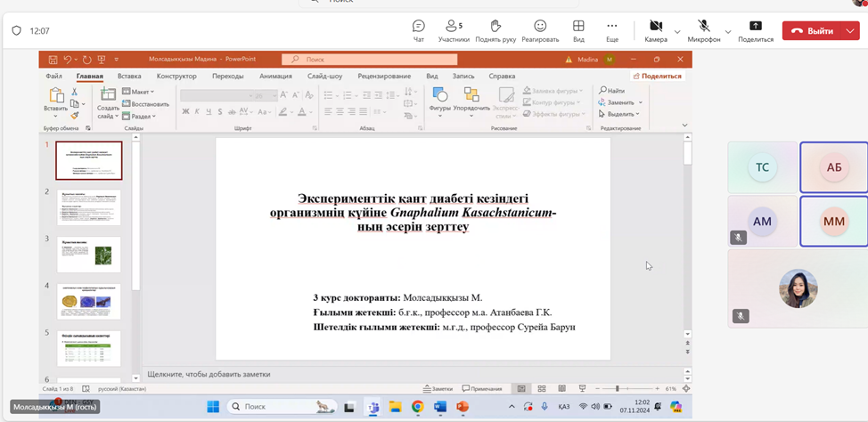The height and width of the screenshot is (422, 868).
Task: Expand the microphone options arrow
Action: (x=728, y=31)
